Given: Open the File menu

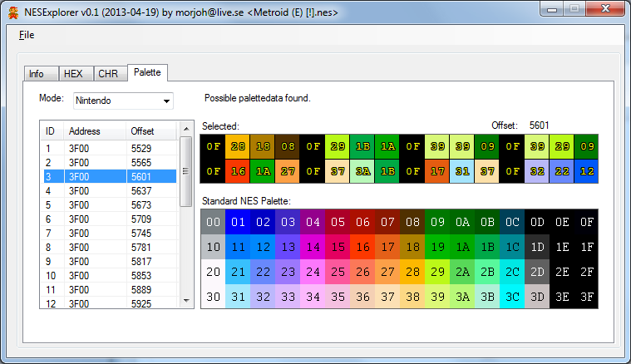Looking at the screenshot, I should tap(27, 35).
